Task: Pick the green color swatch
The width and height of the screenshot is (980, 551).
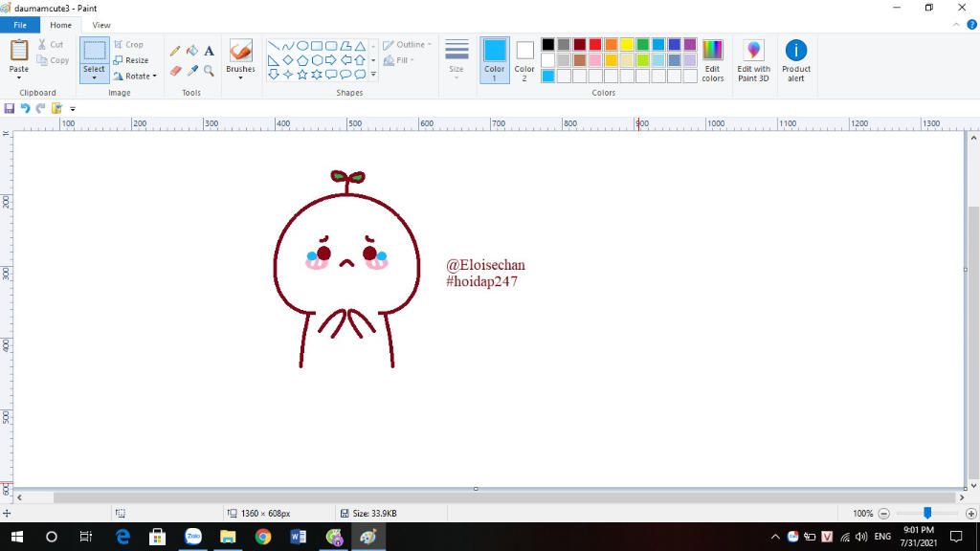Action: pyautogui.click(x=642, y=44)
